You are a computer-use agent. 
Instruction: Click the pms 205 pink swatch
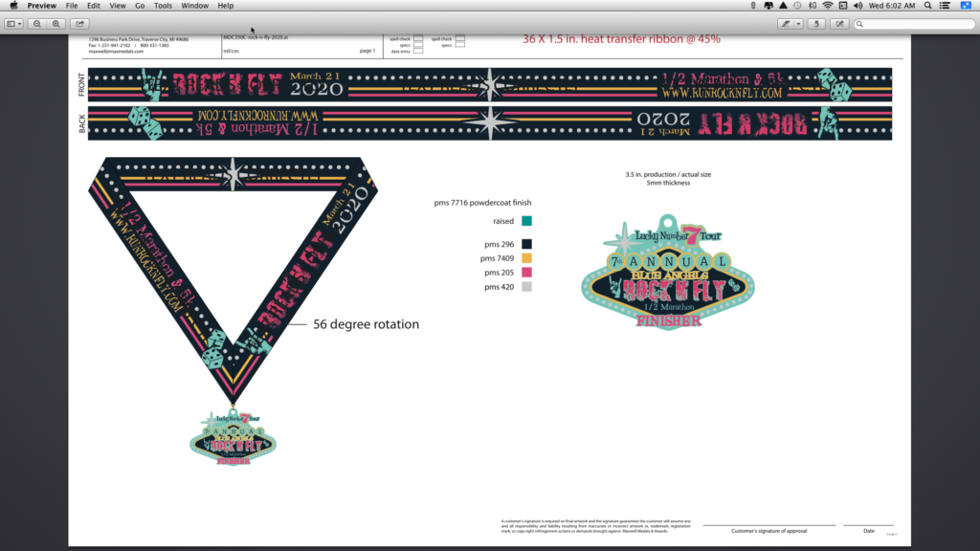[527, 273]
